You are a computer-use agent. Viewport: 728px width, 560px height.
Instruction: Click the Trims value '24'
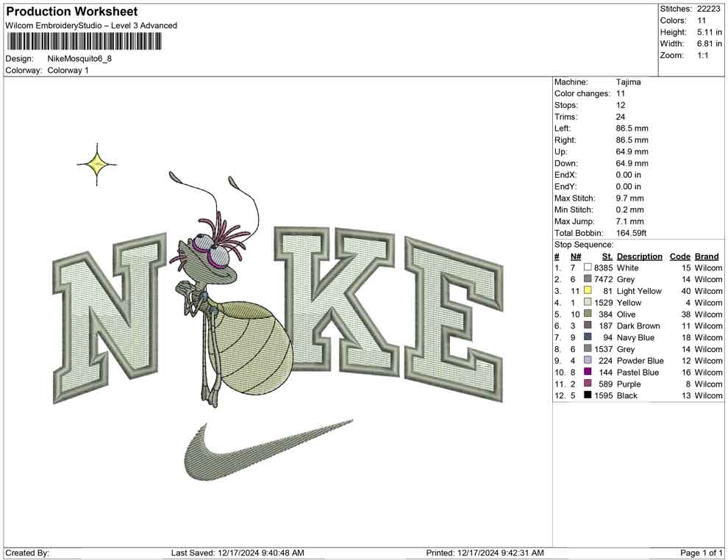[621, 116]
